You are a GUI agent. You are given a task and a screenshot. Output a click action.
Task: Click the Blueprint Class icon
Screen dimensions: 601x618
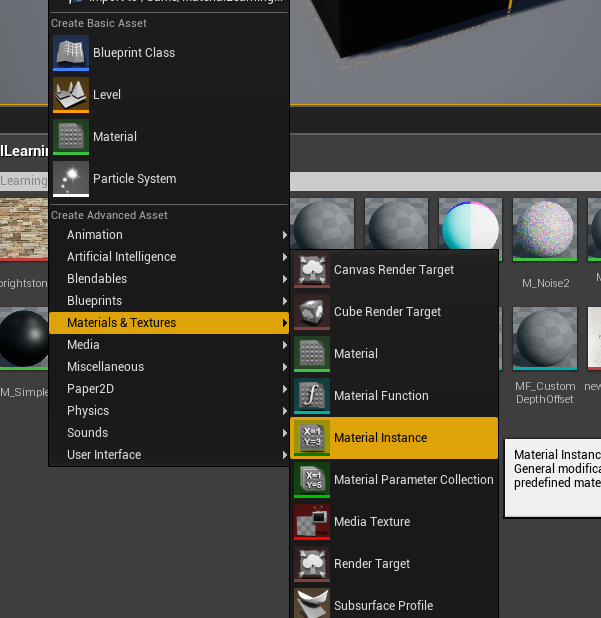click(71, 53)
